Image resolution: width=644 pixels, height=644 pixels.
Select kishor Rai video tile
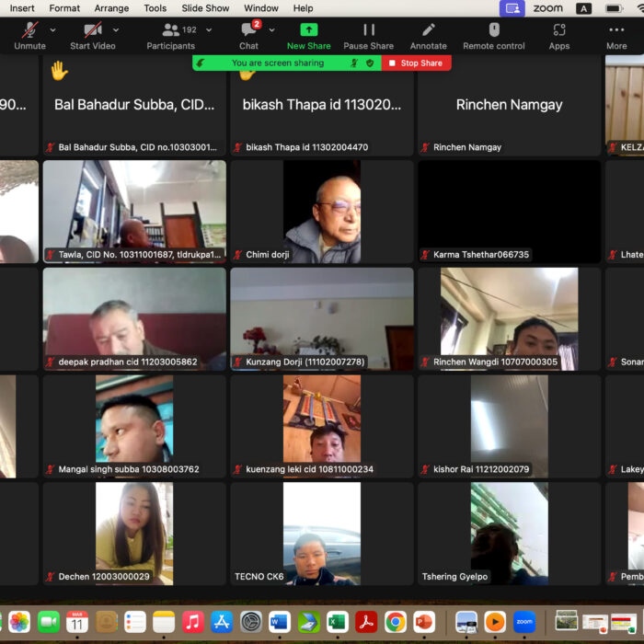point(509,426)
